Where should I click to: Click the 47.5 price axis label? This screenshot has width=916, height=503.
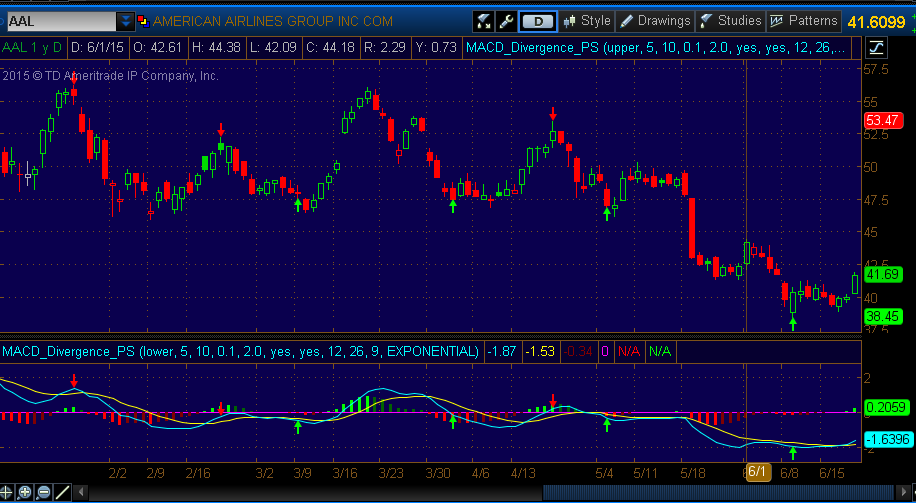tap(876, 200)
